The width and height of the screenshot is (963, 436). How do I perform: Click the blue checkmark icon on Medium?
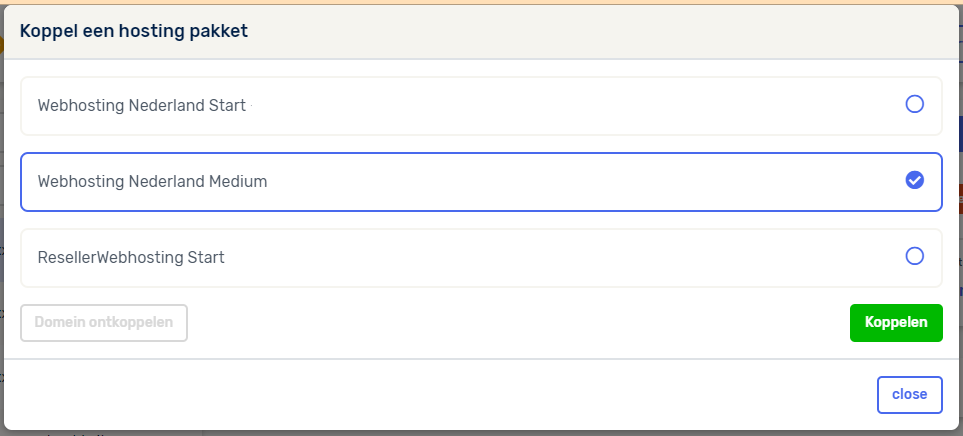click(x=914, y=180)
